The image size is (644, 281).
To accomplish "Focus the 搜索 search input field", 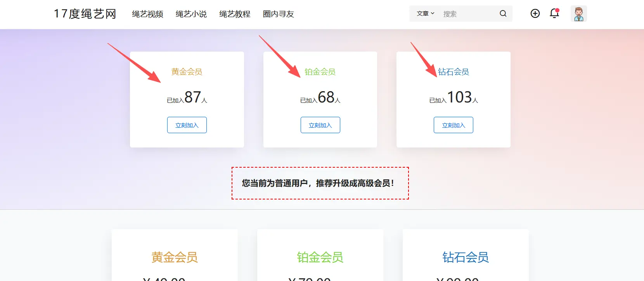I will (x=467, y=14).
